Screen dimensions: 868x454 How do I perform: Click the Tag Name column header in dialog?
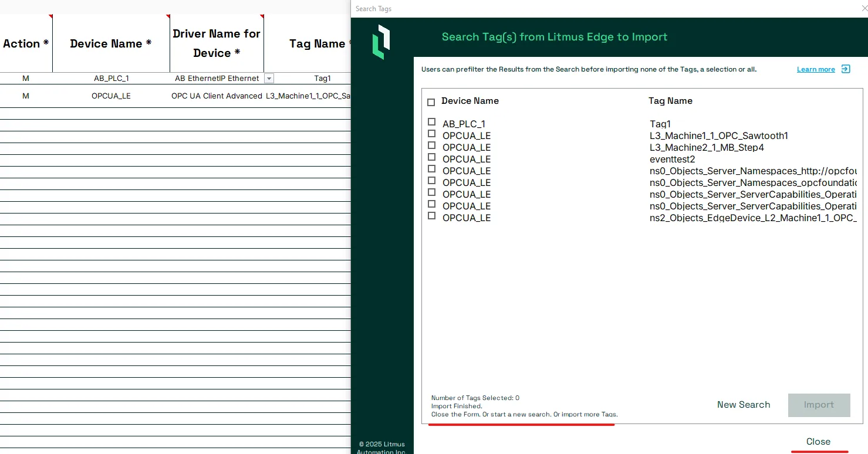click(x=670, y=101)
